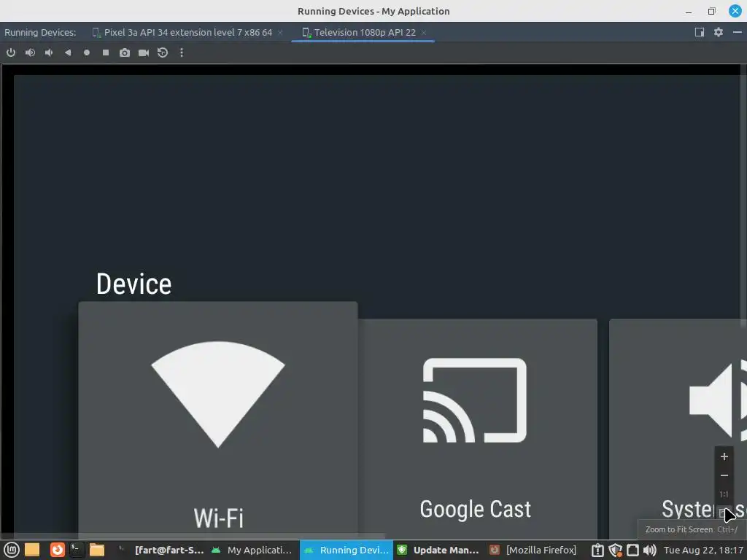
Task: Take a screenshot with the camera icon
Action: click(124, 52)
